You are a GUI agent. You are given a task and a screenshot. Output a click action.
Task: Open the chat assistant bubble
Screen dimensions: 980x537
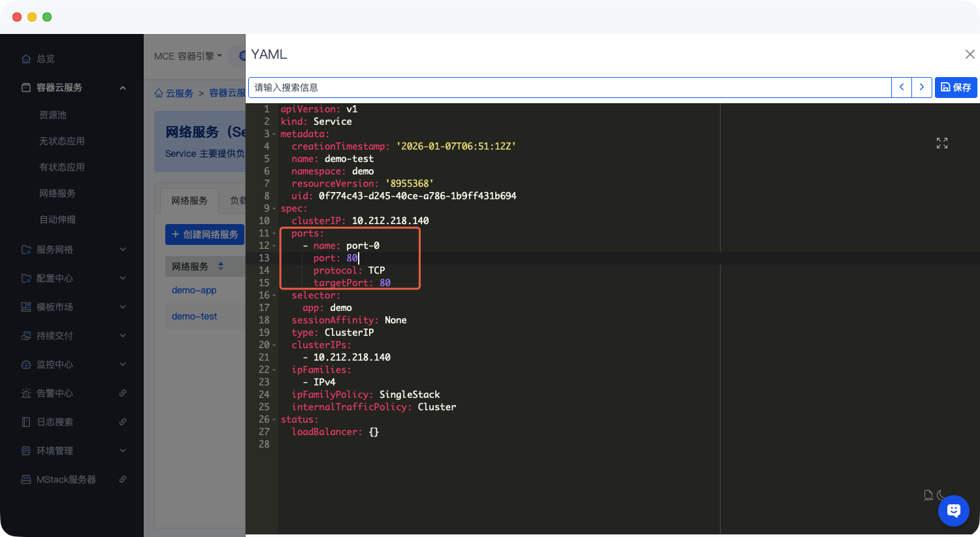click(x=953, y=511)
